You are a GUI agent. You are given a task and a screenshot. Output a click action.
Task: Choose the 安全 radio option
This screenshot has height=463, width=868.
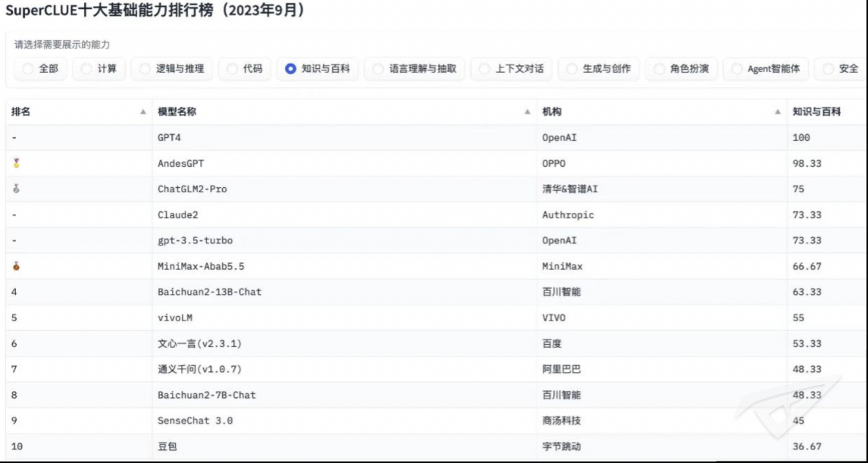828,69
